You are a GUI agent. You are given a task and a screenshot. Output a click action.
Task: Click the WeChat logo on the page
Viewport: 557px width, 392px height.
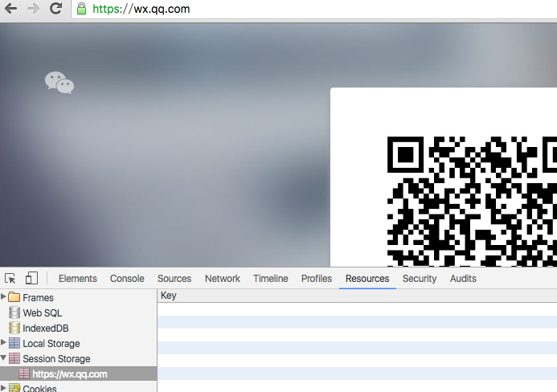59,83
